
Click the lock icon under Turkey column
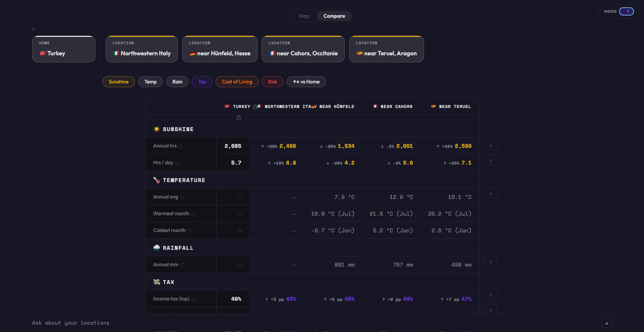(x=239, y=118)
